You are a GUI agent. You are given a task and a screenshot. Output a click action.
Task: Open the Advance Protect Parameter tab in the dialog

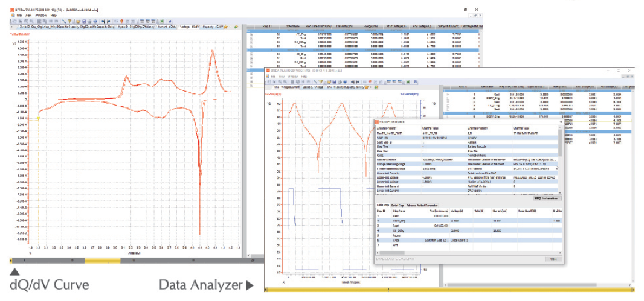click(422, 206)
